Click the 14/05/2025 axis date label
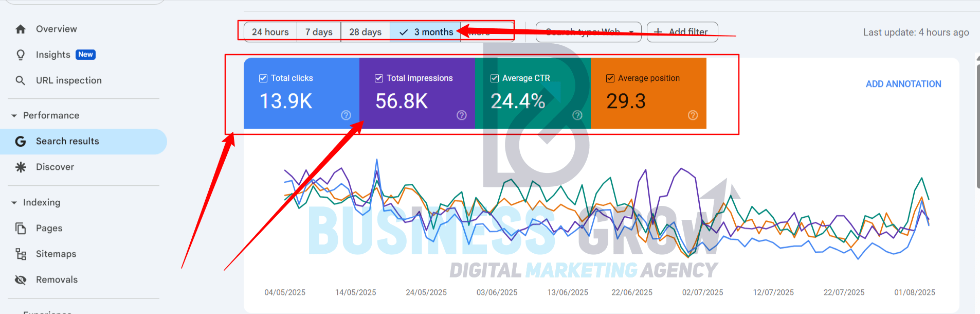The width and height of the screenshot is (980, 314). (x=356, y=292)
